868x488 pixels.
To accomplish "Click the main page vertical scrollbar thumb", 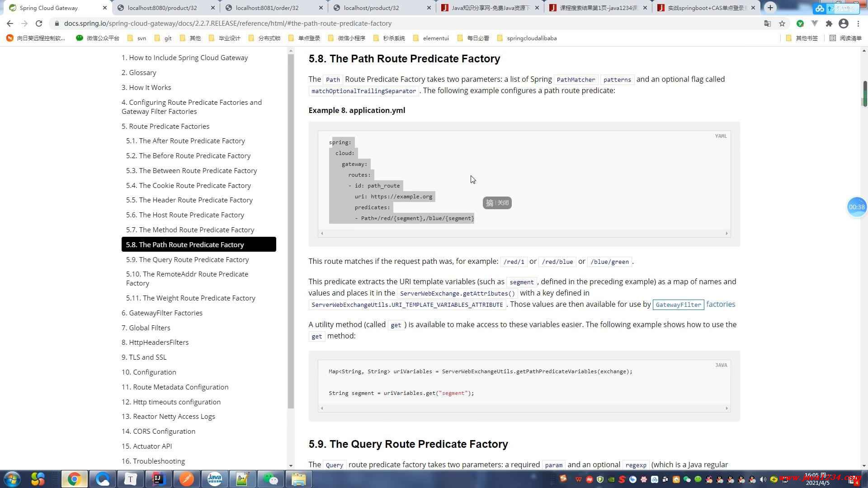I will 864,94.
